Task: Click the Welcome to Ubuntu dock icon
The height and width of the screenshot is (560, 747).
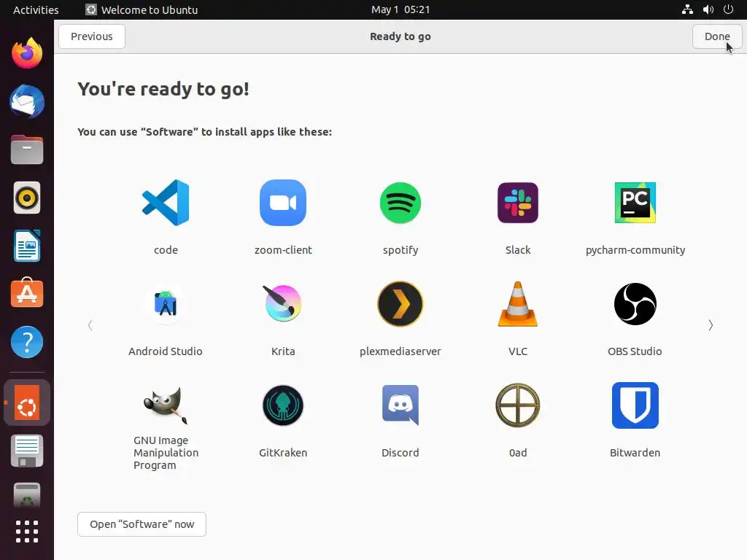Action: pyautogui.click(x=27, y=402)
